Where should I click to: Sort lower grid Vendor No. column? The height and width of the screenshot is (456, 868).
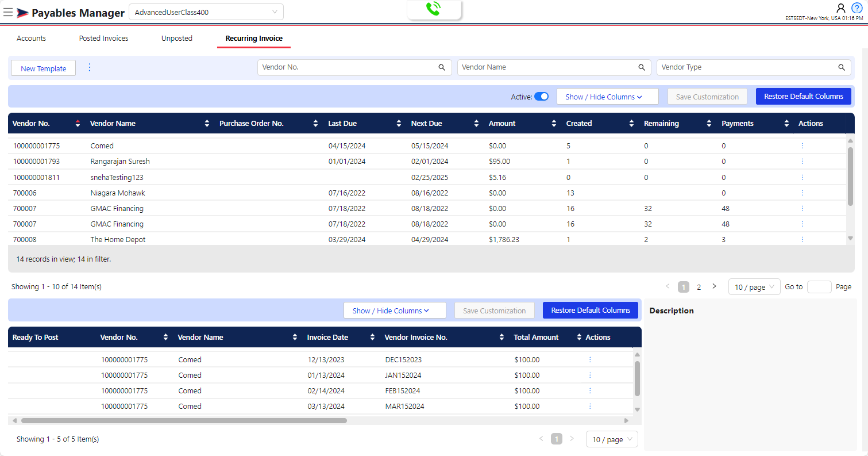(x=165, y=337)
